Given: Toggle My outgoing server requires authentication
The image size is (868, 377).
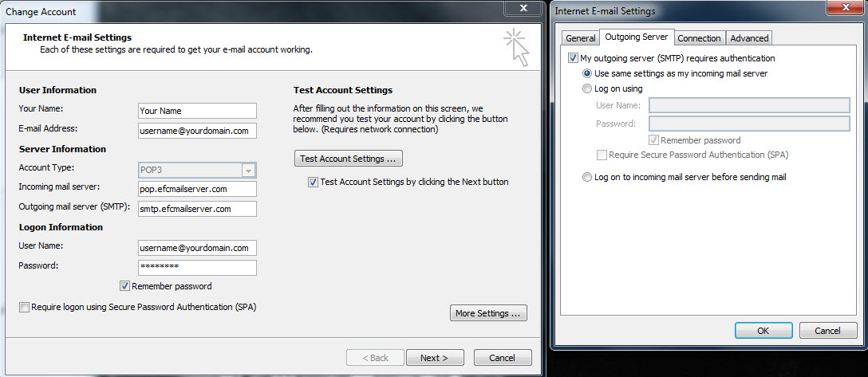Looking at the screenshot, I should click(573, 58).
